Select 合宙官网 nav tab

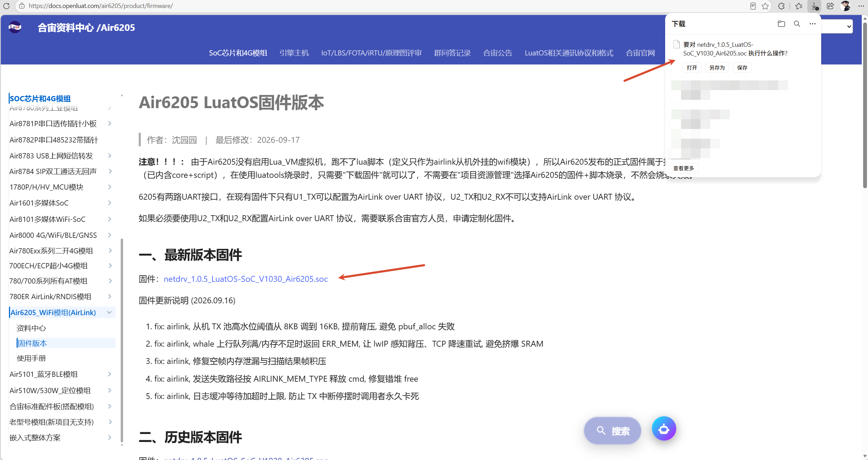coord(640,53)
